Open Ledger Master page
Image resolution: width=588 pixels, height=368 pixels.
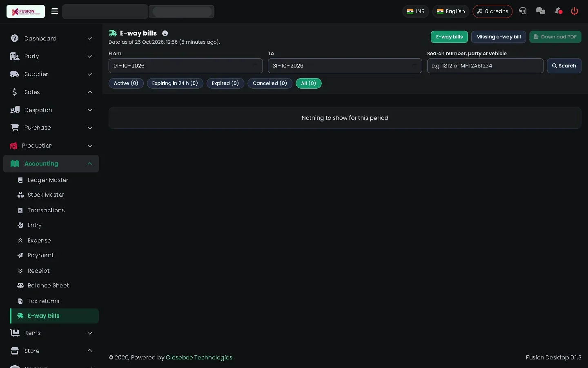(54, 180)
